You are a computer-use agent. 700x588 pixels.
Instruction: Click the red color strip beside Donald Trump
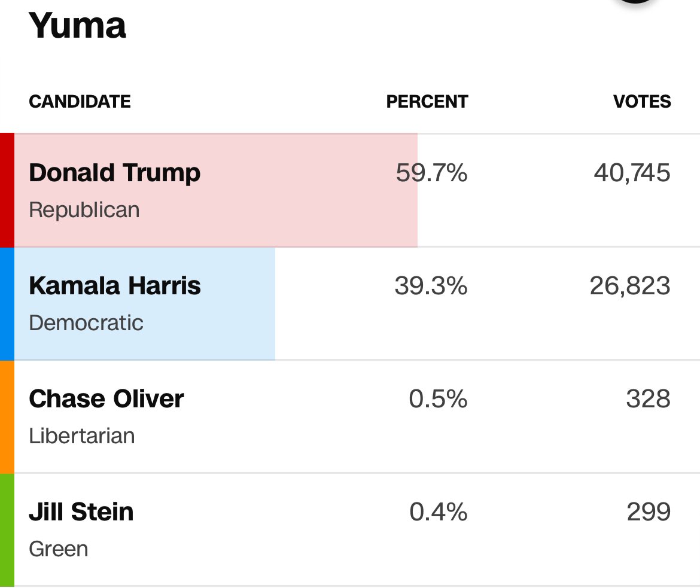pos(7,190)
